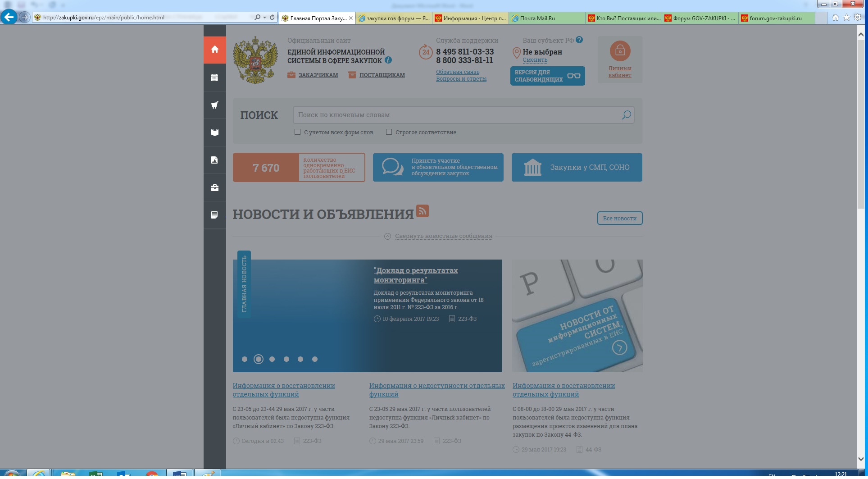
Task: Open the briefcase icon in the sidebar
Action: 215,187
